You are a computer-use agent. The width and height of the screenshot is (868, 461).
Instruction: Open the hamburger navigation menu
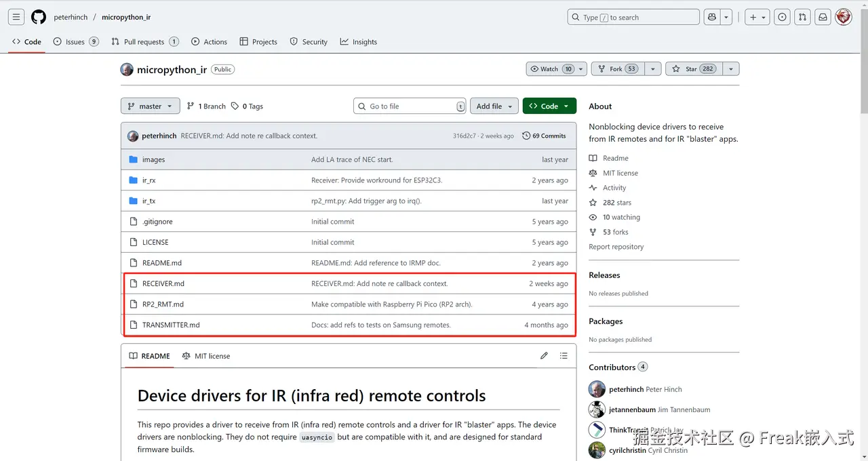[16, 17]
